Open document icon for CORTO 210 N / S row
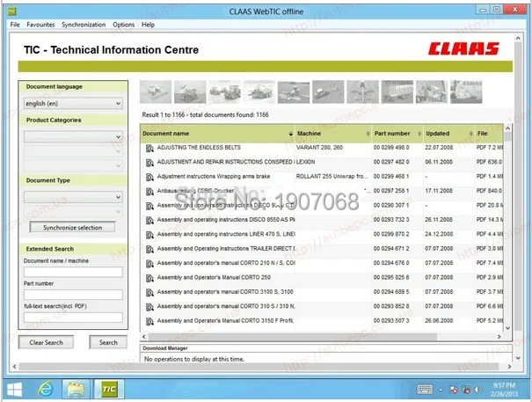532x402 pixels. coord(149,264)
